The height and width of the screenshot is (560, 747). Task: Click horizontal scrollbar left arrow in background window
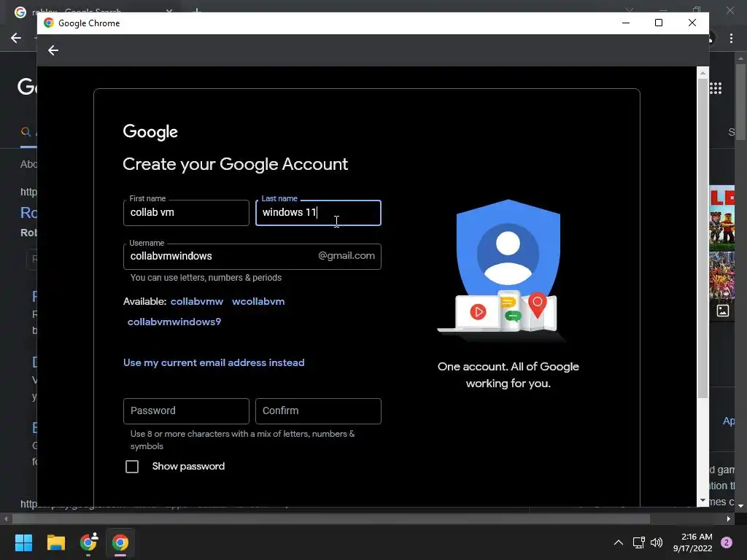click(6, 518)
